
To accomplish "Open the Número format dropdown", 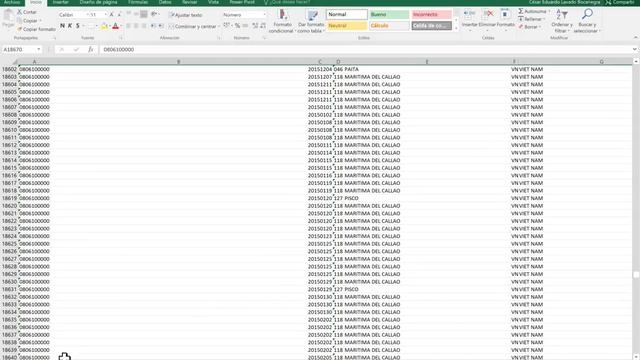I will click(x=264, y=15).
